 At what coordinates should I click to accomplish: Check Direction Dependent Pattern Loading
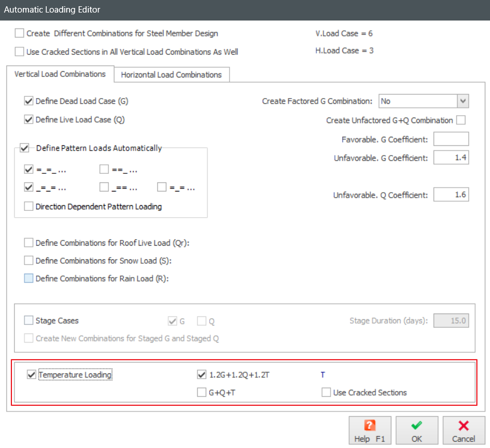[x=29, y=207]
